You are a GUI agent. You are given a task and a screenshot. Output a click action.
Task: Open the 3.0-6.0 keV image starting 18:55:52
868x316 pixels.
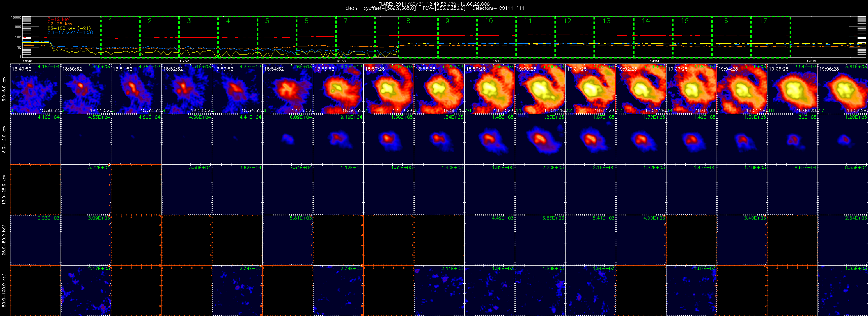click(338, 88)
